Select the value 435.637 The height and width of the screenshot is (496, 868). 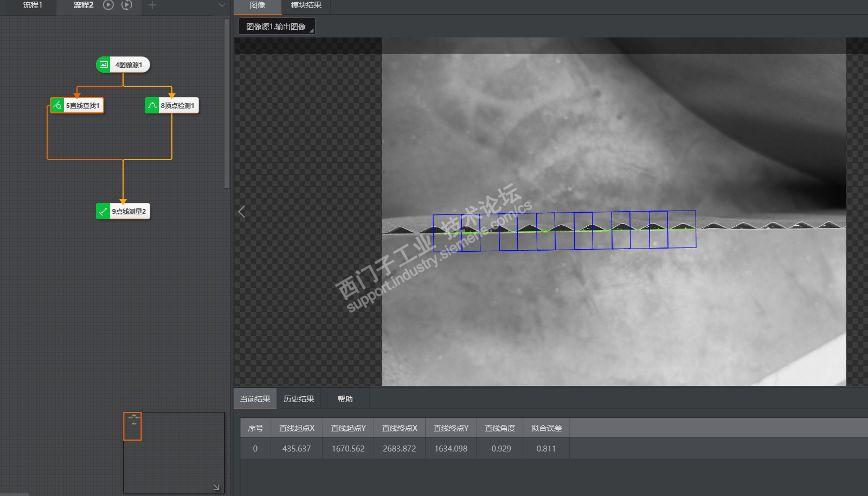pyautogui.click(x=297, y=449)
